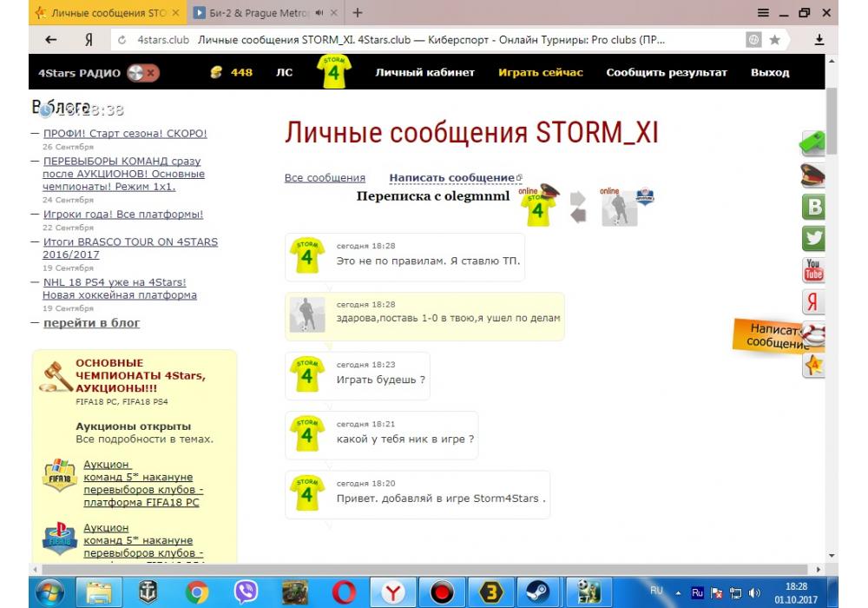The image size is (868, 608).
Task: Open the YouTube sidebar icon
Action: point(813,270)
